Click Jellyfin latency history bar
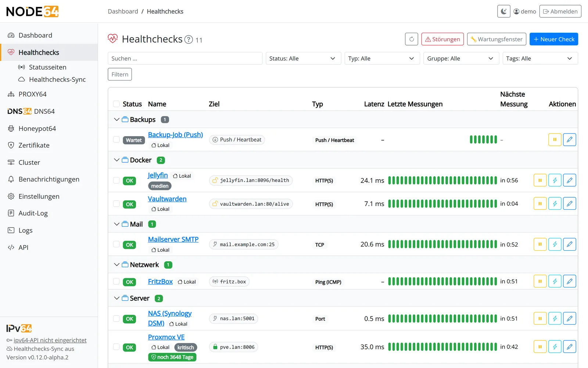Image resolution: width=588 pixels, height=368 pixels. pos(442,180)
